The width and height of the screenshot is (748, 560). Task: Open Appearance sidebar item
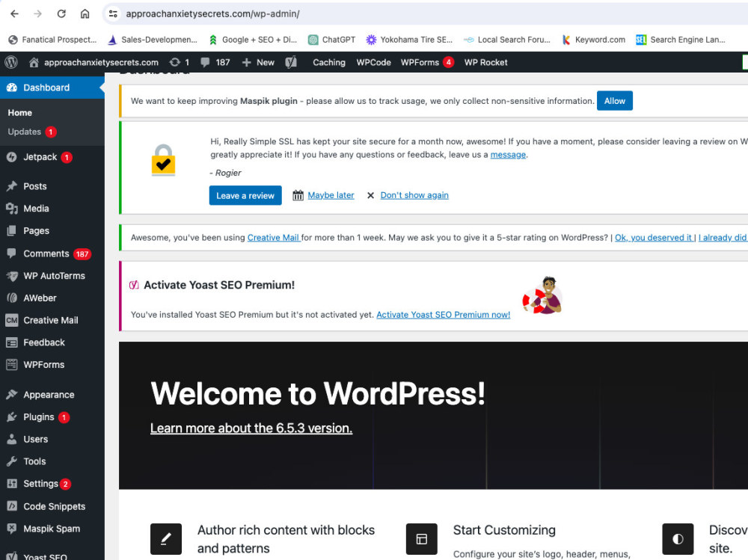(x=52, y=395)
